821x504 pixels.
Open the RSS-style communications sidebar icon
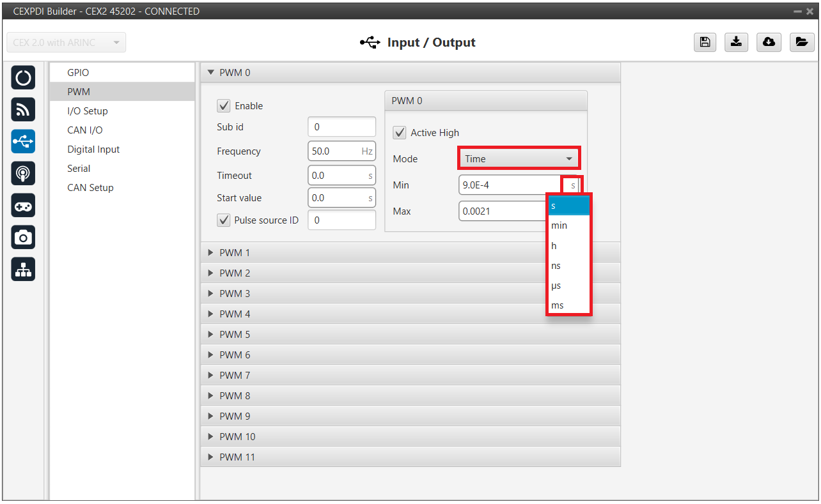click(23, 110)
